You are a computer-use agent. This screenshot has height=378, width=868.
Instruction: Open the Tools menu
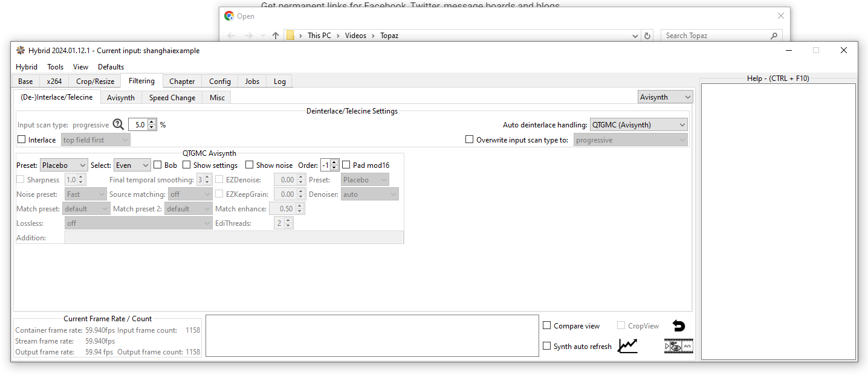coord(55,67)
